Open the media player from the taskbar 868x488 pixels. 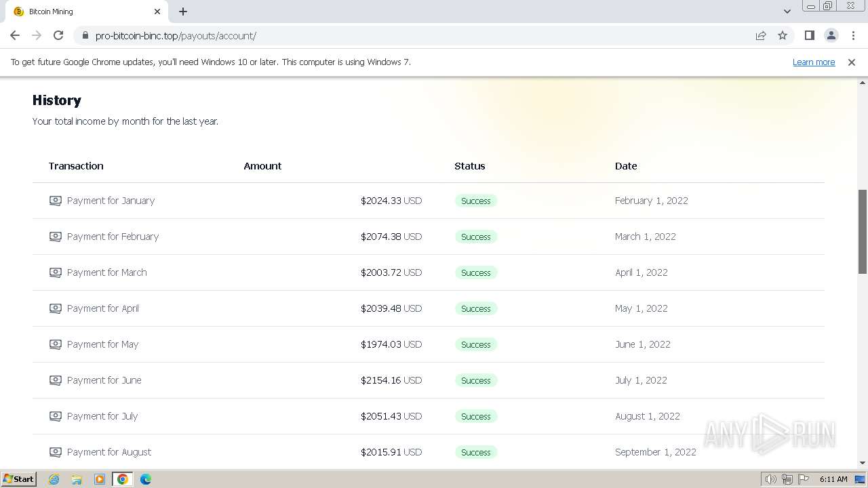[x=100, y=479]
